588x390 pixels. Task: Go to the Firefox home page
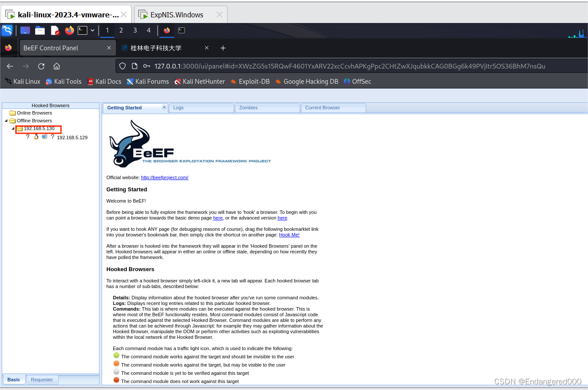point(56,66)
